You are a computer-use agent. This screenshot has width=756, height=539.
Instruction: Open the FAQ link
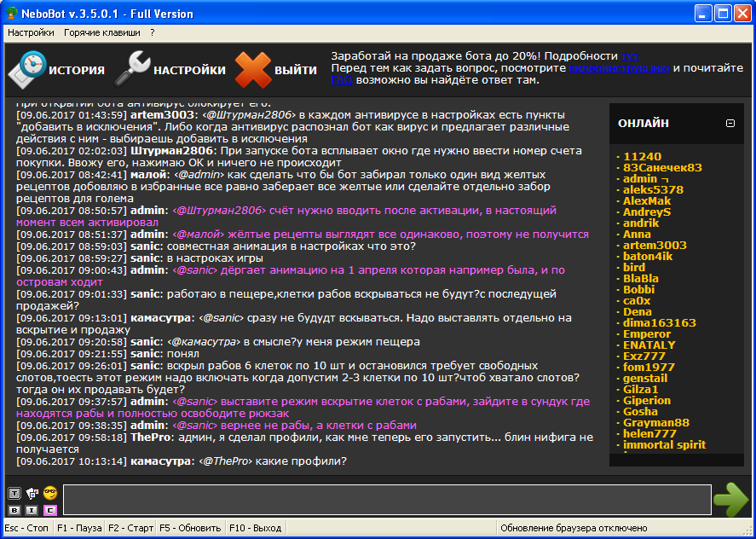(x=341, y=79)
